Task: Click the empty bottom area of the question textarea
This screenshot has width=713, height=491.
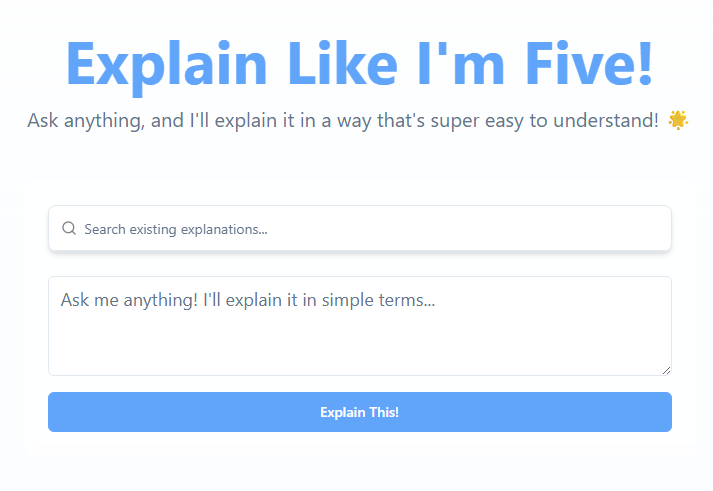Action: [x=360, y=358]
